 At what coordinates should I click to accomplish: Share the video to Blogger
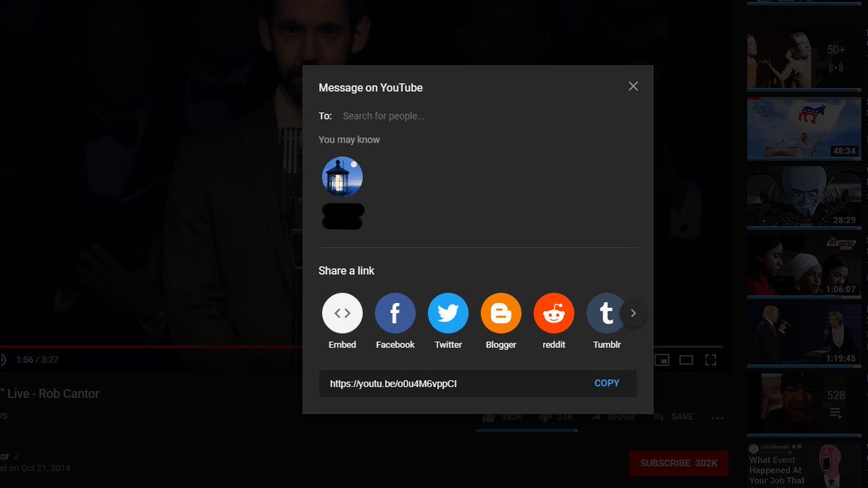501,313
